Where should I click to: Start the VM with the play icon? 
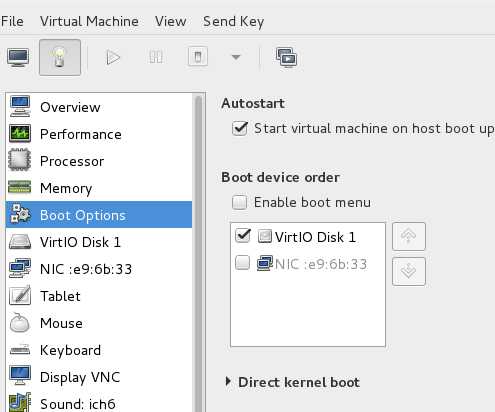pos(113,57)
